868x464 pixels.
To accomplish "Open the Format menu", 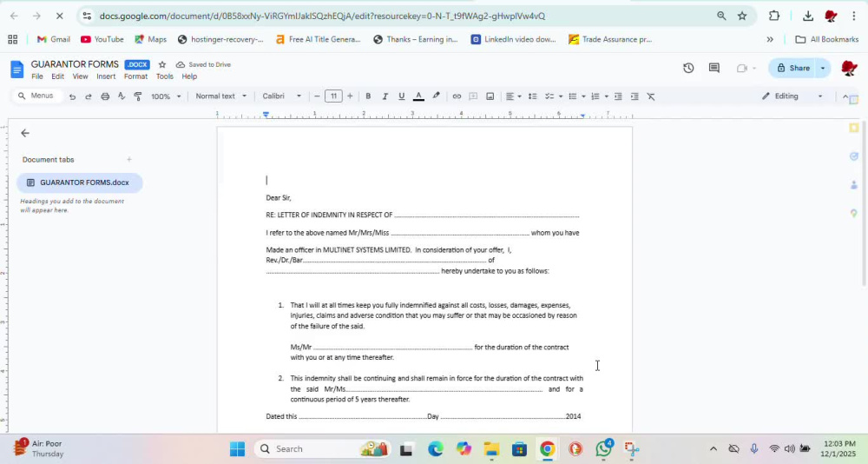I will pyautogui.click(x=135, y=76).
